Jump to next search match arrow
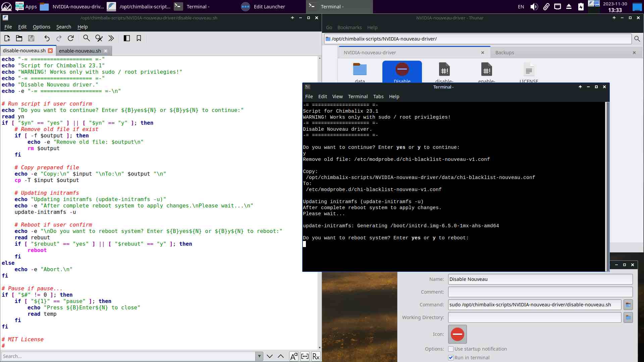644x362 pixels. [x=270, y=356]
